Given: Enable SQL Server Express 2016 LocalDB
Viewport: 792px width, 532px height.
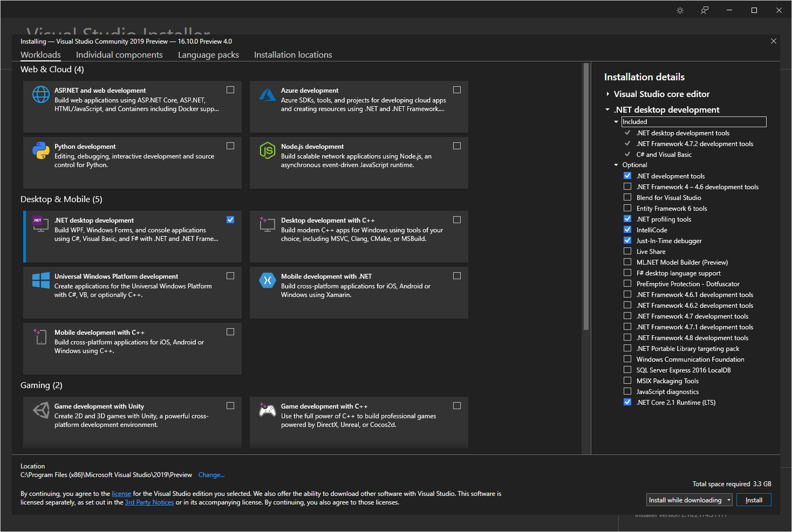Looking at the screenshot, I should [x=627, y=370].
